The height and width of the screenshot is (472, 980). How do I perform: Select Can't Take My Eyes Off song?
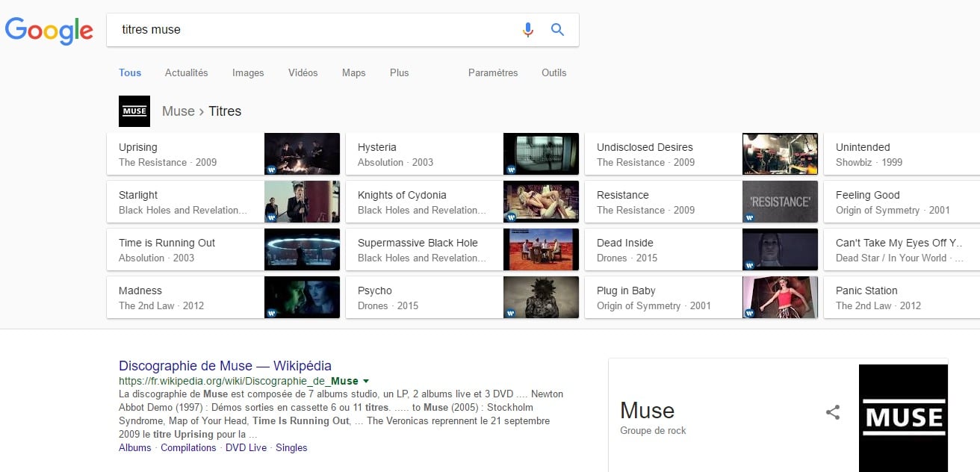tap(902, 249)
